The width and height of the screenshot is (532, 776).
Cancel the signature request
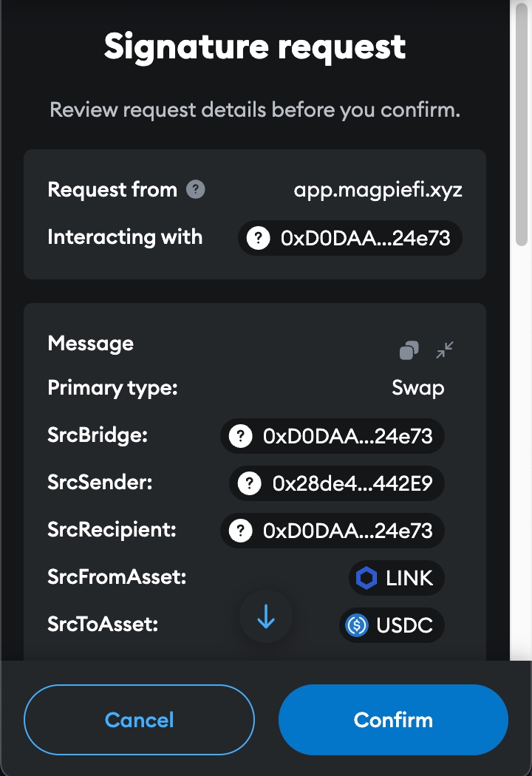(x=139, y=720)
